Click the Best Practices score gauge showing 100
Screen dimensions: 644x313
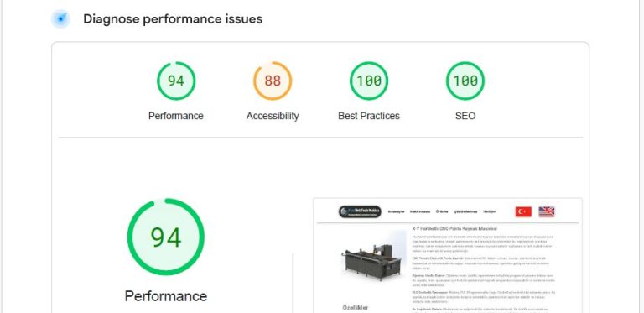pyautogui.click(x=369, y=81)
